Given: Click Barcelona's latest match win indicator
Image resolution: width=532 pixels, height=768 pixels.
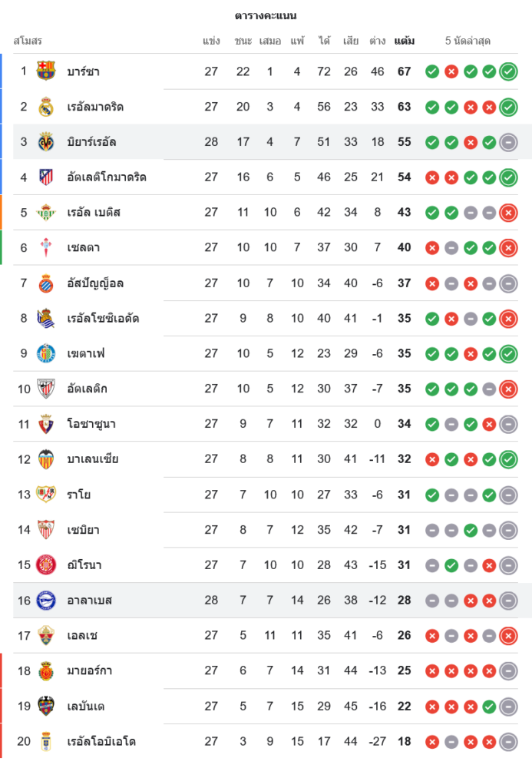Looking at the screenshot, I should 507,71.
